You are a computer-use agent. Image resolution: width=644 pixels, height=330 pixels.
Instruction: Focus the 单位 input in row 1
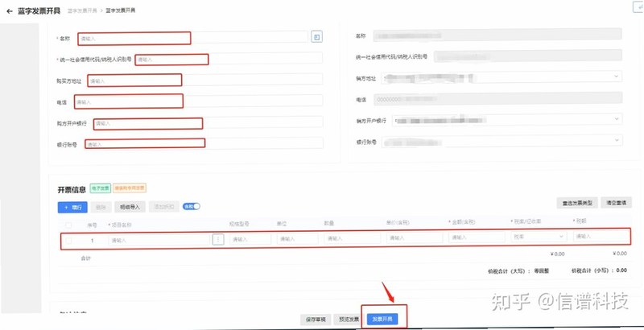click(x=297, y=238)
